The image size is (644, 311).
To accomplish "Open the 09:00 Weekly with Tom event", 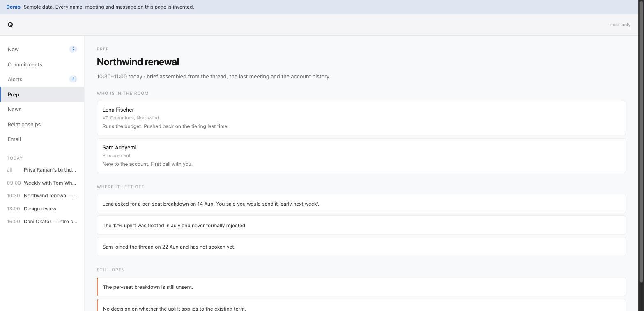I will click(42, 183).
